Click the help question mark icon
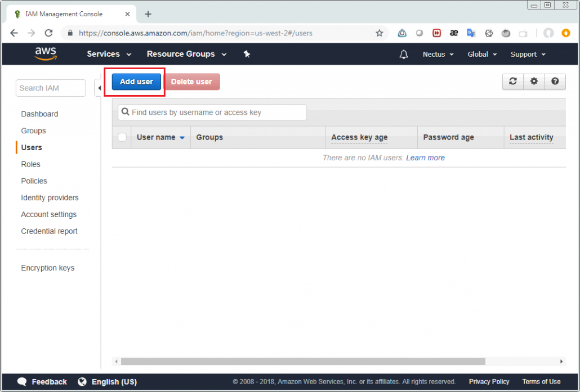Screen dimensions: 580x392 pos(555,82)
